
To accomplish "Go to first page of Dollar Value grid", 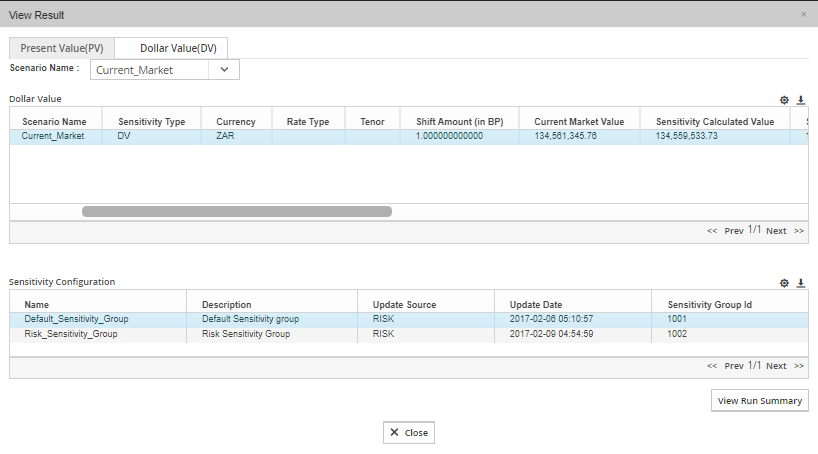I will pyautogui.click(x=712, y=231).
